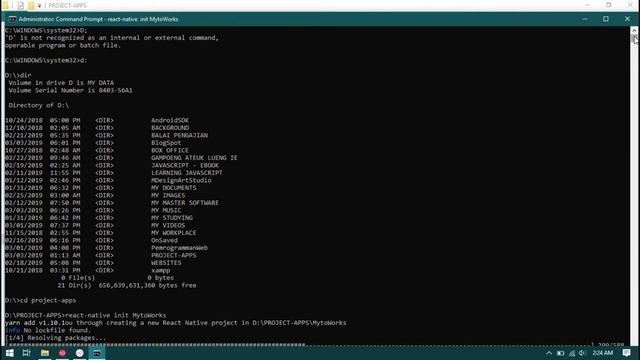The width and height of the screenshot is (640, 360).
Task: Click the PROJECT-APPS directory listing entry
Action: pyautogui.click(x=173, y=255)
